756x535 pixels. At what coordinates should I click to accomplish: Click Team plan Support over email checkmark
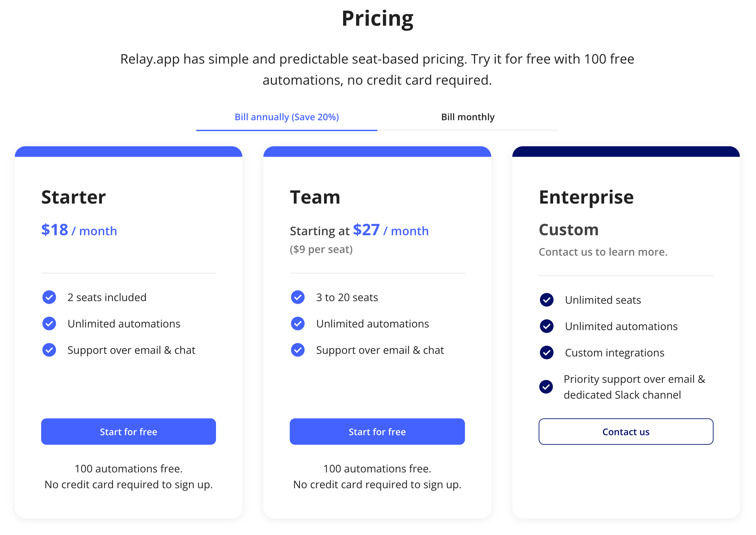pyautogui.click(x=298, y=350)
